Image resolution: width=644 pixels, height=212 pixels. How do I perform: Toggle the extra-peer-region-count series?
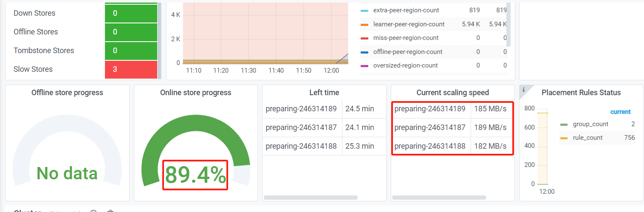[x=406, y=10]
